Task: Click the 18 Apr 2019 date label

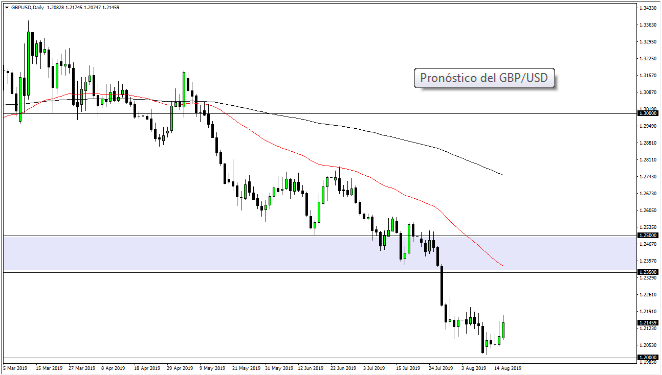Action: (x=147, y=368)
